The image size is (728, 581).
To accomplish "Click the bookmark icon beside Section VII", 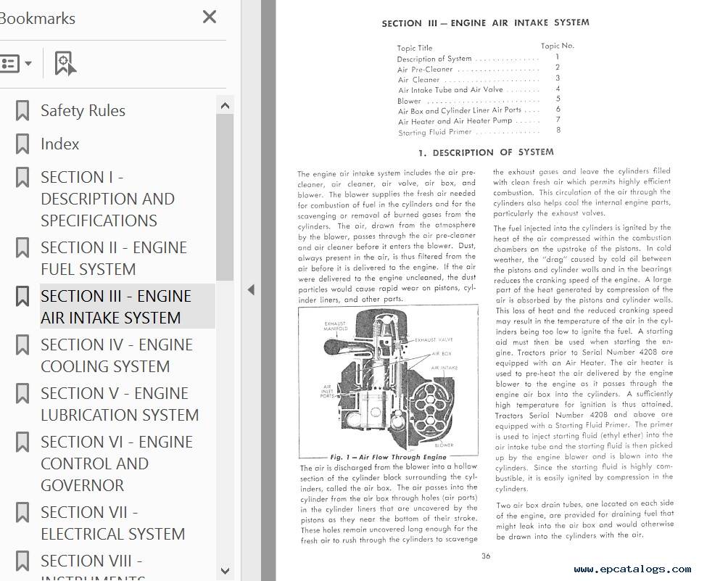I will [x=22, y=513].
